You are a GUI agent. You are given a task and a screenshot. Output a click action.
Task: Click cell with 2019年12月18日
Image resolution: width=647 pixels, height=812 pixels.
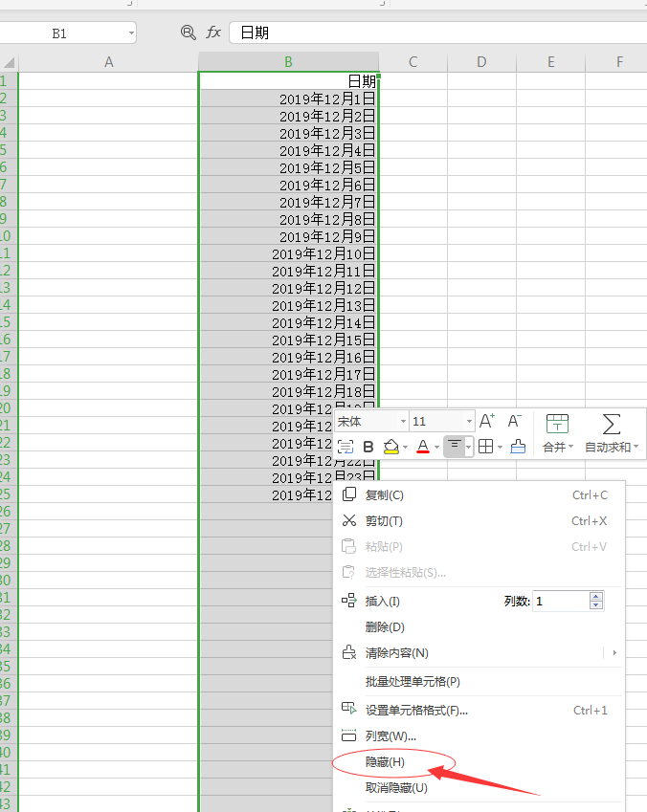[289, 391]
